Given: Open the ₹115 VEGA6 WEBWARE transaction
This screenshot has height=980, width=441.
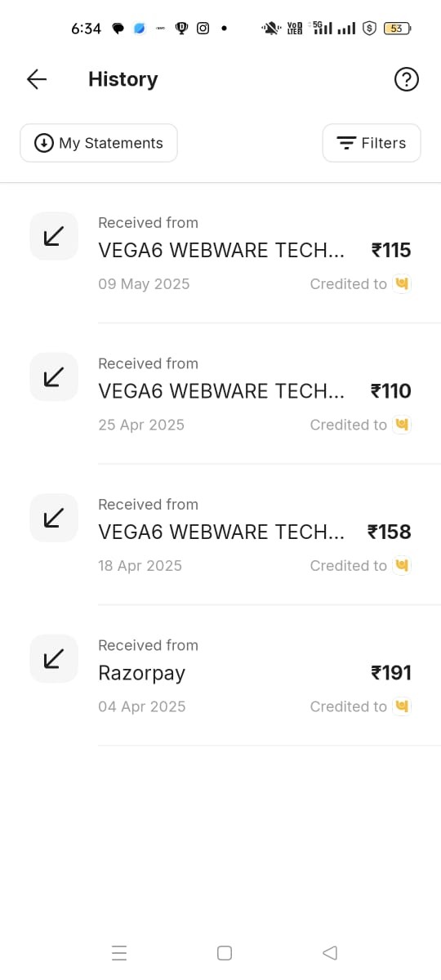Looking at the screenshot, I should click(x=220, y=253).
